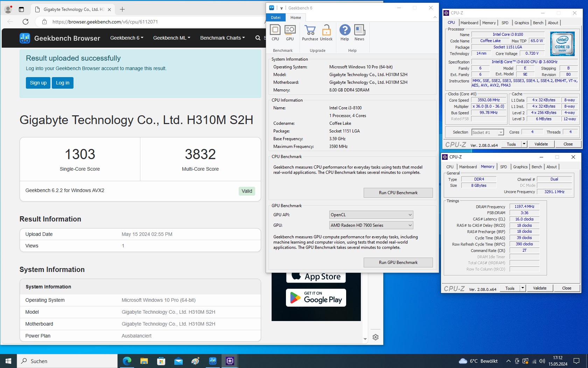Click the browser address bar URL
Viewport: 588px width, 368px height.
[x=105, y=22]
